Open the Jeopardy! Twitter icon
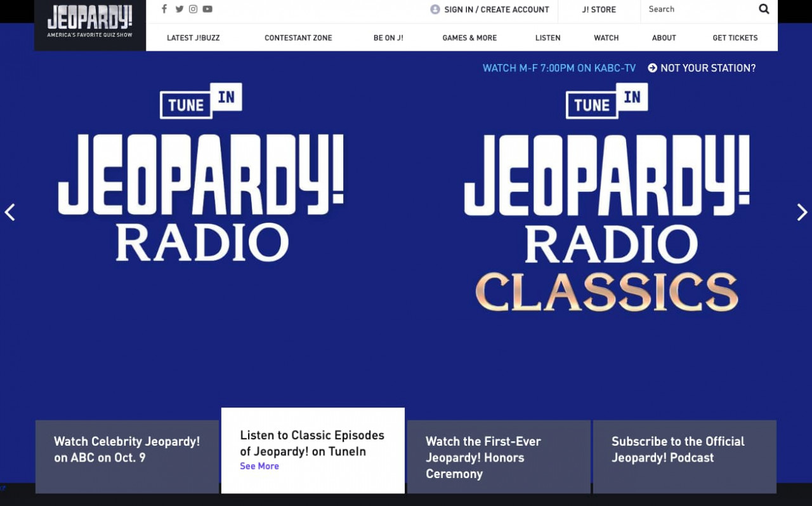 pyautogui.click(x=179, y=9)
